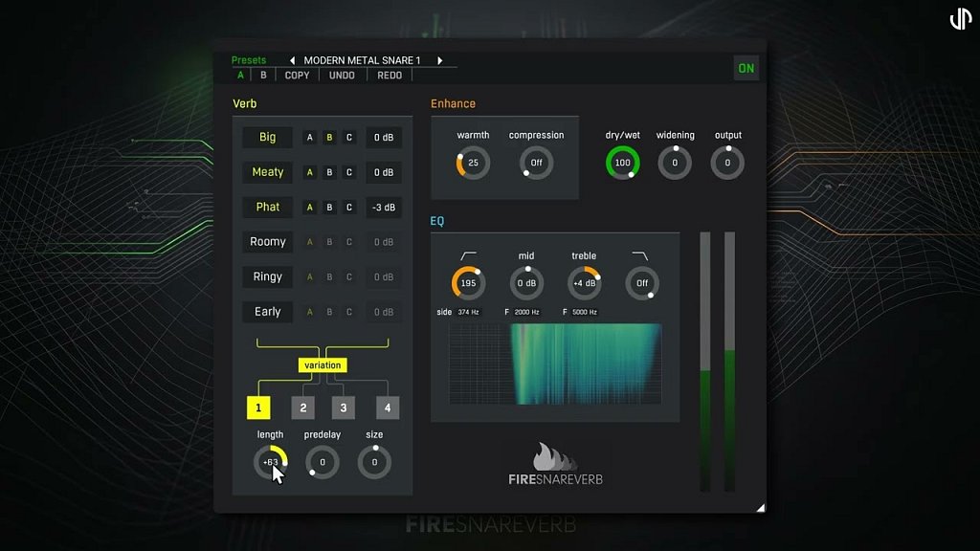Enable the Early verb layer
This screenshot has height=551, width=980.
[268, 312]
